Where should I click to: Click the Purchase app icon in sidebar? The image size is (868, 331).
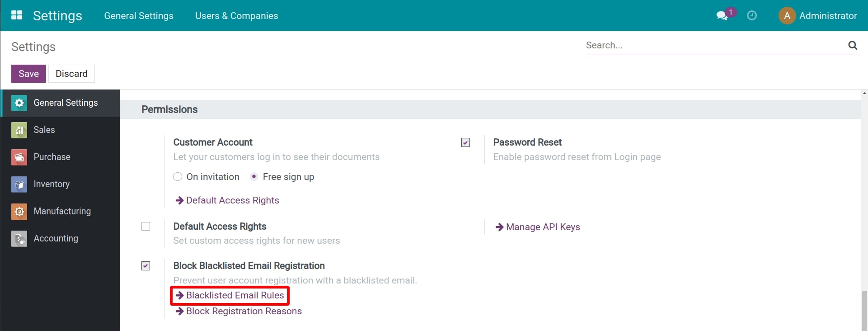19,157
